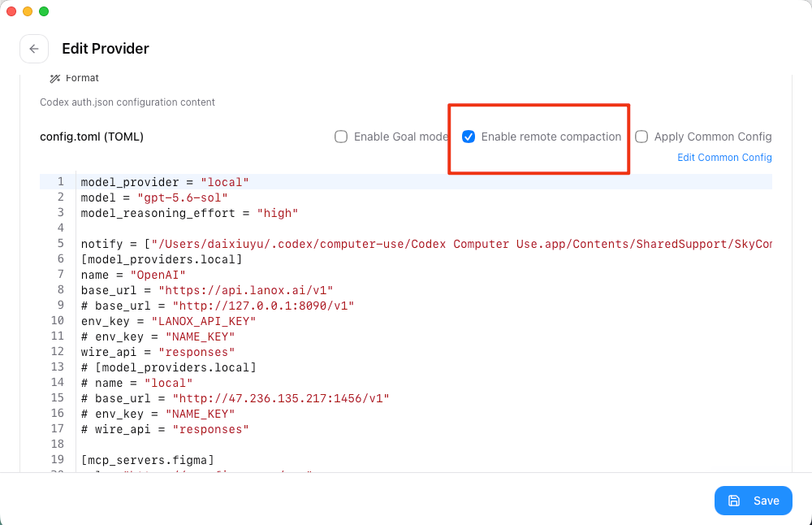This screenshot has height=525, width=812.
Task: Click the api.lanox.ai base_url string
Action: pyautogui.click(x=245, y=290)
